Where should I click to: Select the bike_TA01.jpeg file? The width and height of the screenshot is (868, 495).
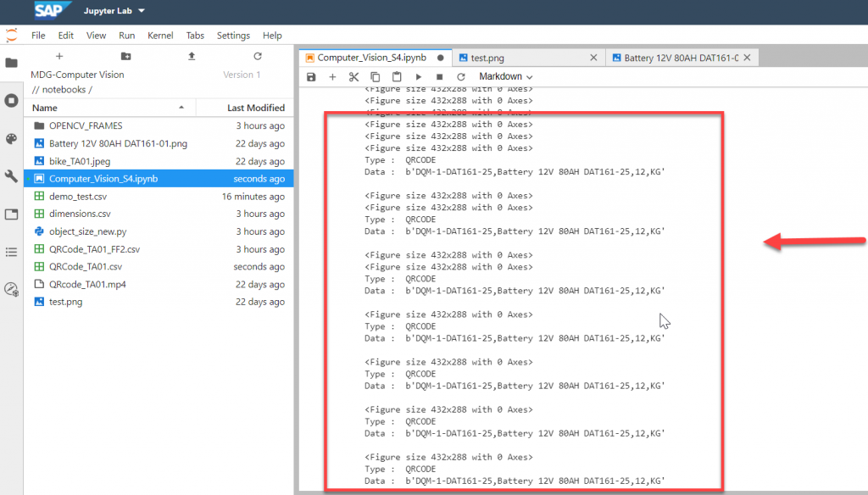click(159, 161)
